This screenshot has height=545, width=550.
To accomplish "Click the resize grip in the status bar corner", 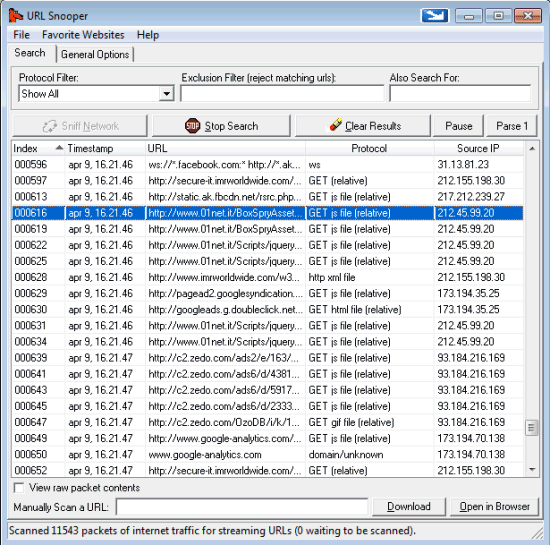I will tap(537, 533).
